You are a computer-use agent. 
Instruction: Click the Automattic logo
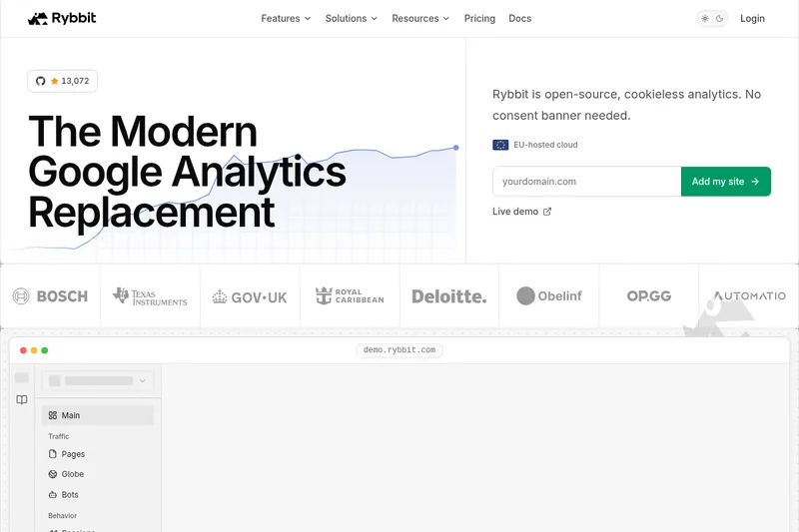[x=749, y=295]
